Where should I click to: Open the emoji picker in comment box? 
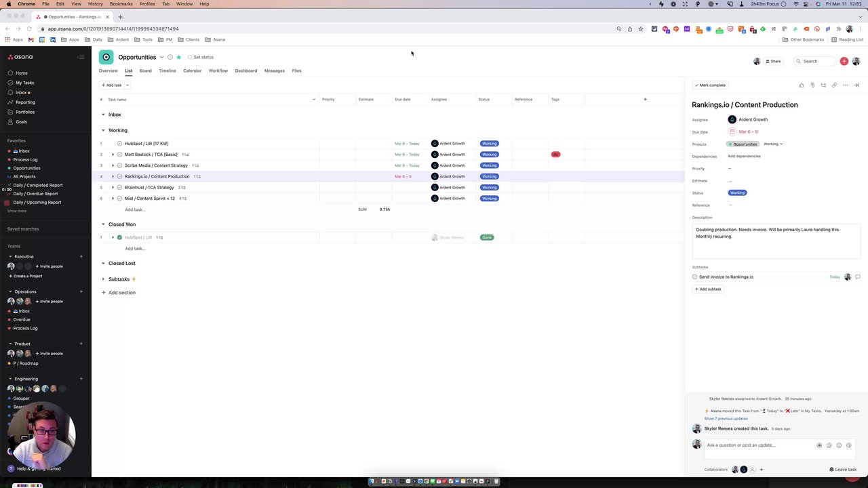839,445
